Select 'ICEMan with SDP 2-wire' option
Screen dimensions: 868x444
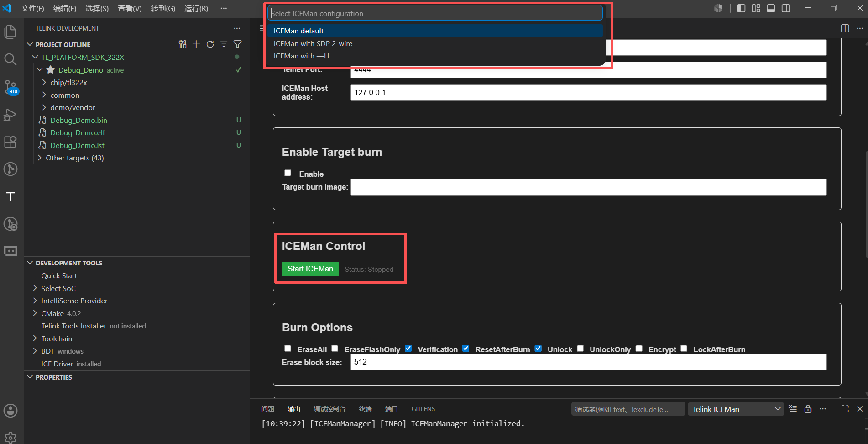click(x=435, y=43)
